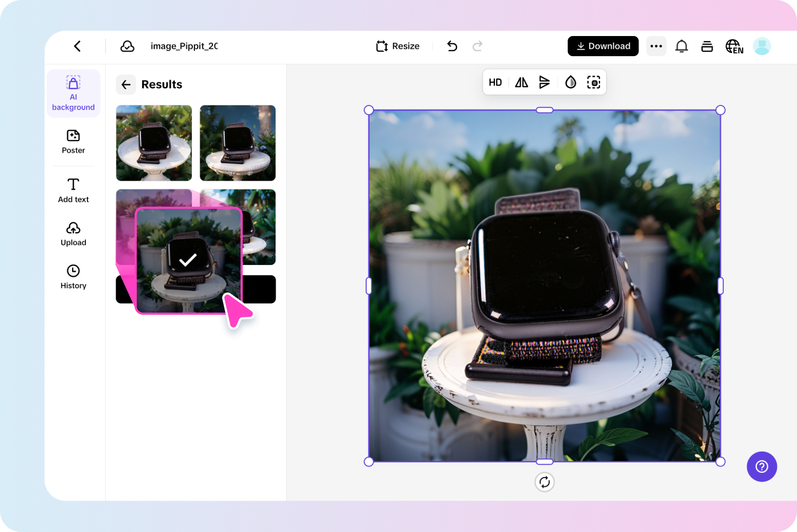
Task: Enhance the image to HD
Action: [495, 82]
